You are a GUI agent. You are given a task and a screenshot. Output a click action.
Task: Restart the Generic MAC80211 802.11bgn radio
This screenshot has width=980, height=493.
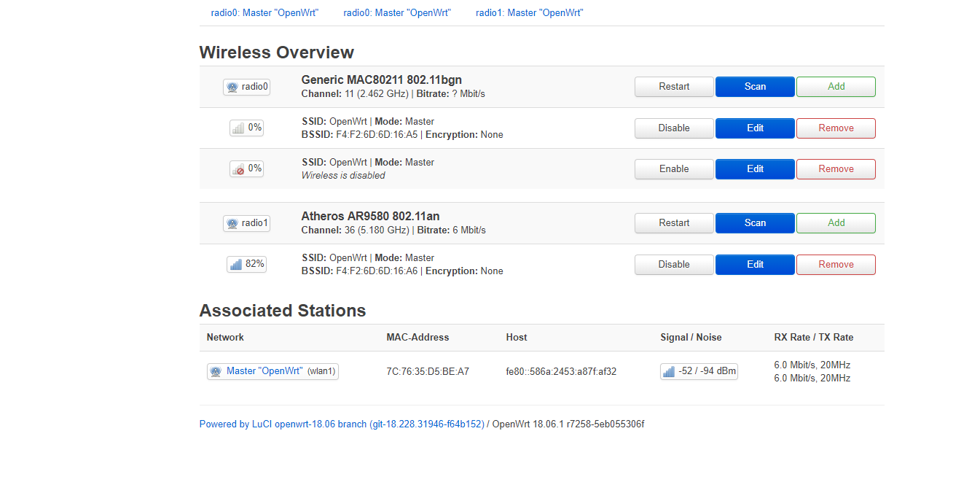(x=674, y=87)
